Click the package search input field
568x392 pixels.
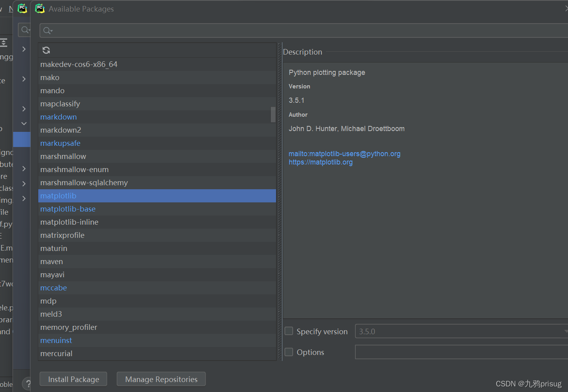tap(304, 31)
